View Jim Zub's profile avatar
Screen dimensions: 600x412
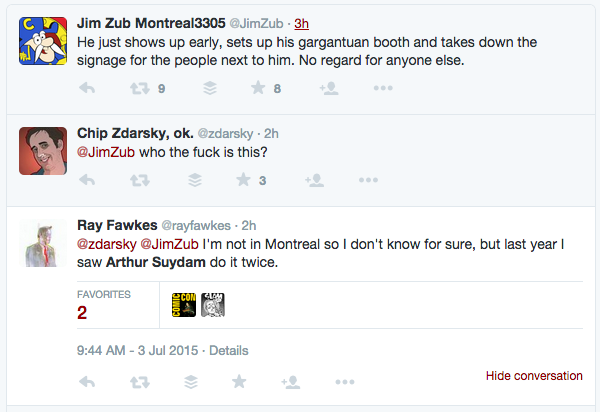coord(42,40)
